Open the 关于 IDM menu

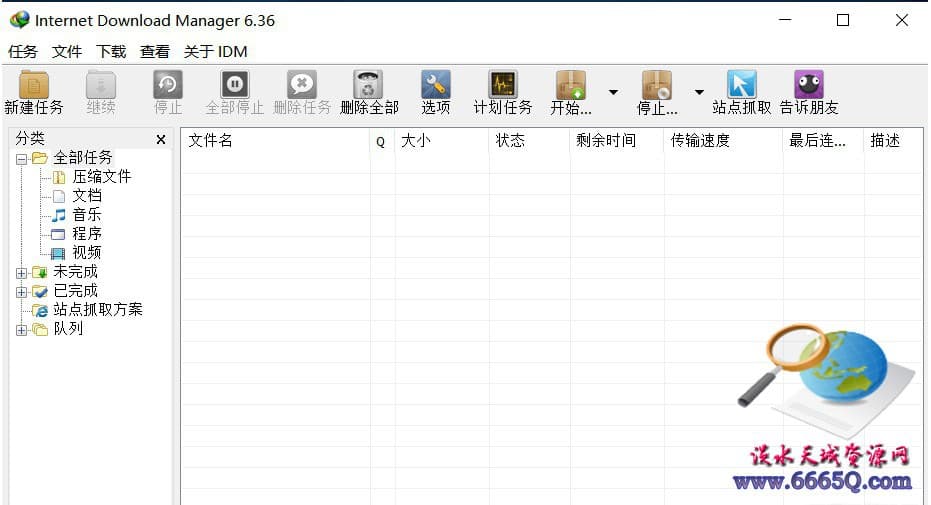click(x=216, y=52)
